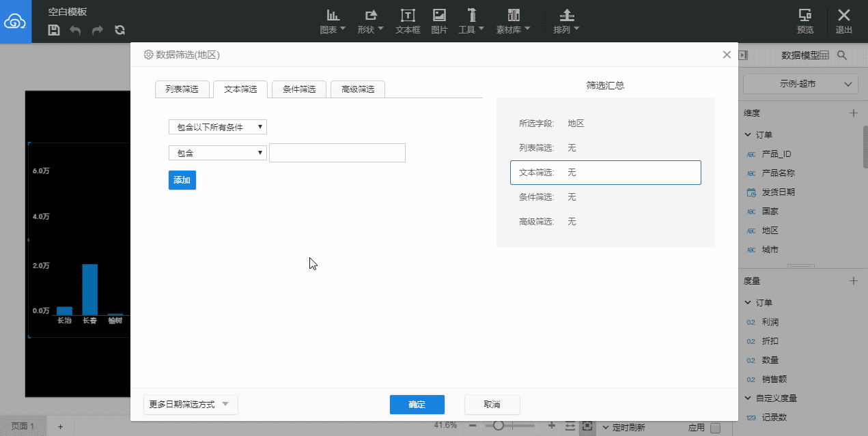Viewport: 868px width, 436px height.
Task: Open the 包含 operator dropdown
Action: (x=218, y=153)
